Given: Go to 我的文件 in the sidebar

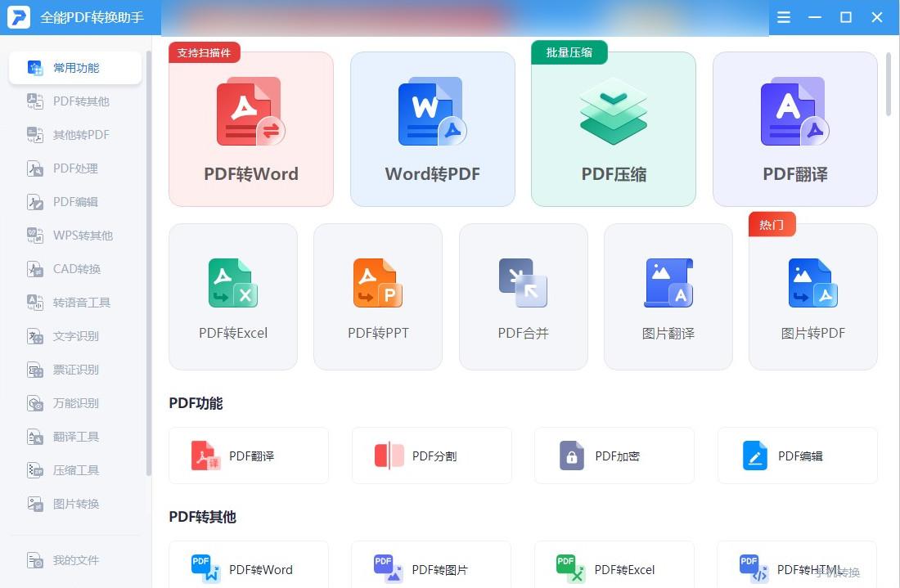Looking at the screenshot, I should point(75,560).
